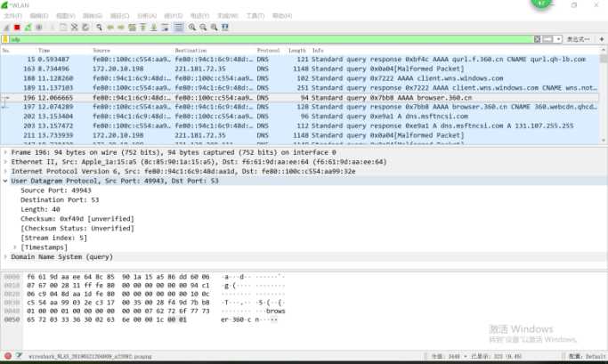Zoom out on the packet text
Image resolution: width=608 pixels, height=364 pixels.
click(x=203, y=27)
